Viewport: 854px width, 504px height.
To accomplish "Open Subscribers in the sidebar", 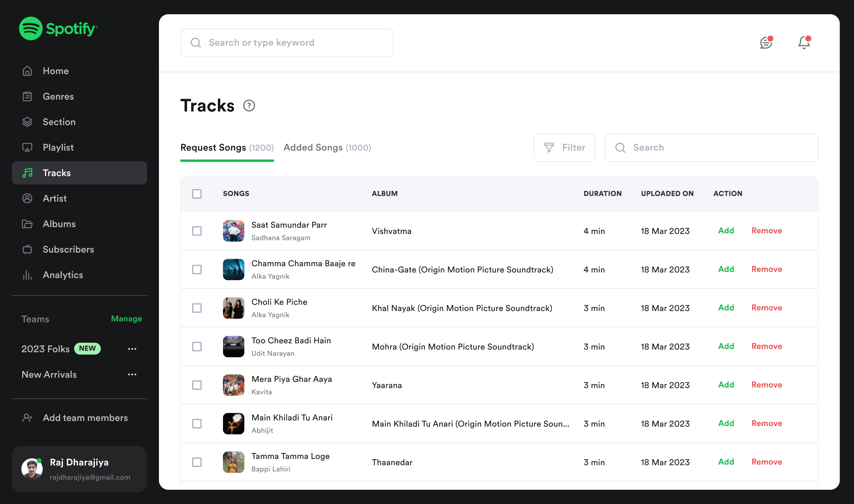I will click(79, 249).
